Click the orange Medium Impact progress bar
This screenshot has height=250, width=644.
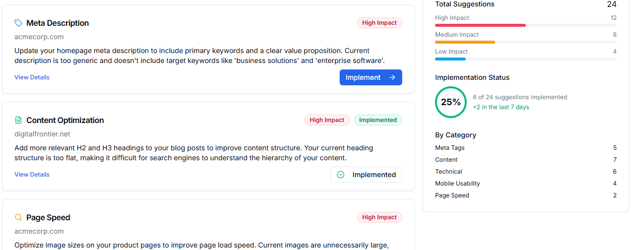(x=465, y=42)
